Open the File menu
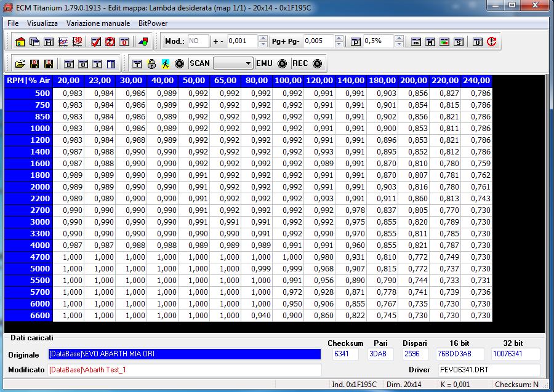Image resolution: width=554 pixels, height=392 pixels. [13, 23]
